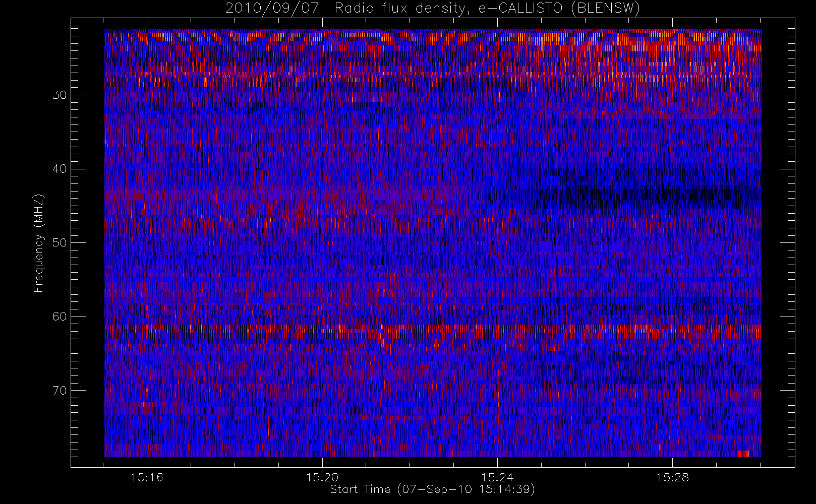The width and height of the screenshot is (816, 504).
Task: Click the 15:16 time tick label
Action: (x=147, y=477)
